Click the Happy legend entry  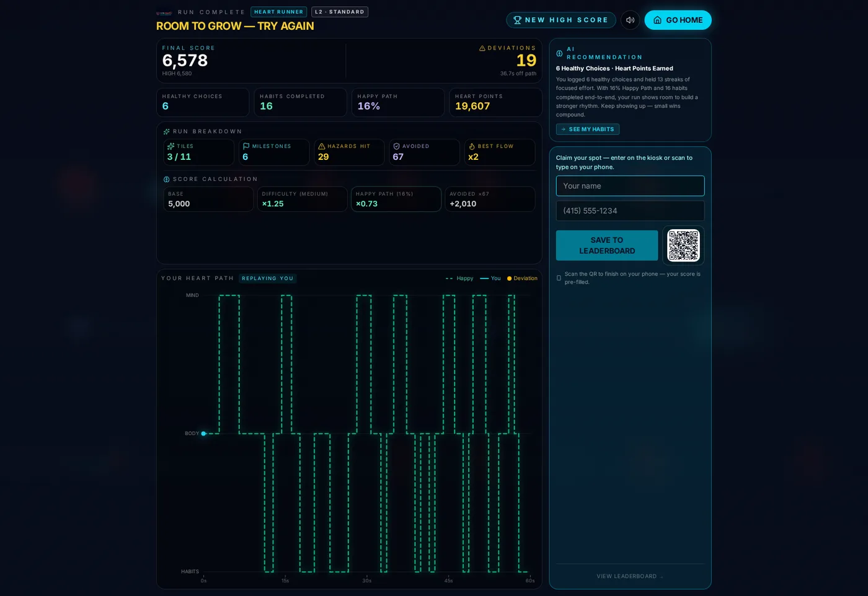[459, 278]
